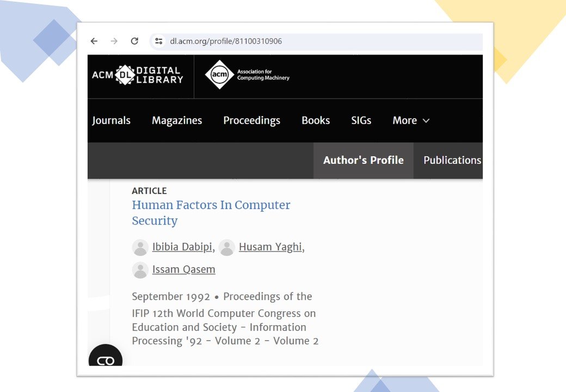This screenshot has height=392, width=566.
Task: Click the ACM Digital Library logo
Action: [138, 75]
